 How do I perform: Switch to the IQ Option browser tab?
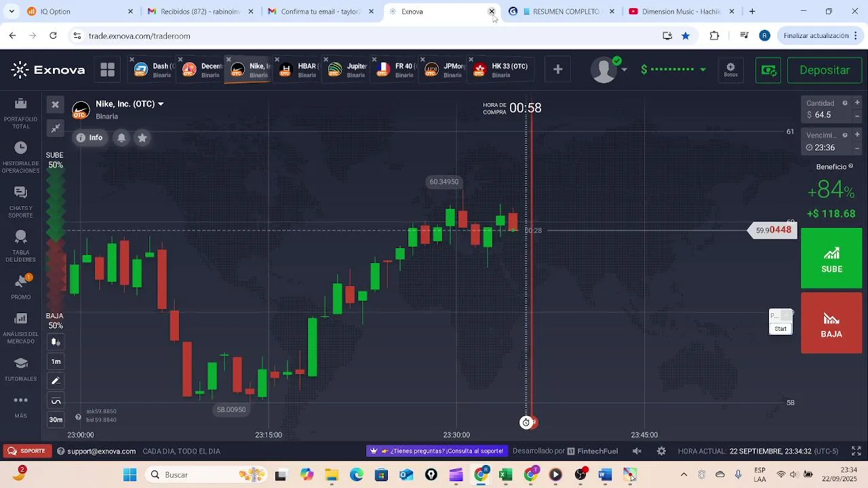pos(80,12)
